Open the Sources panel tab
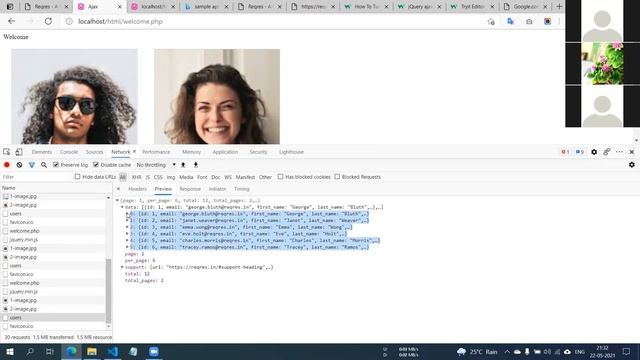Image resolution: width=640 pixels, height=360 pixels. [x=94, y=152]
